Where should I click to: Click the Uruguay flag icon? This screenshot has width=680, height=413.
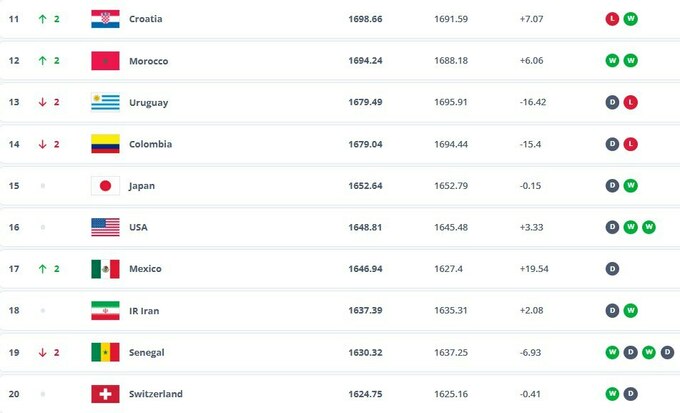(105, 102)
